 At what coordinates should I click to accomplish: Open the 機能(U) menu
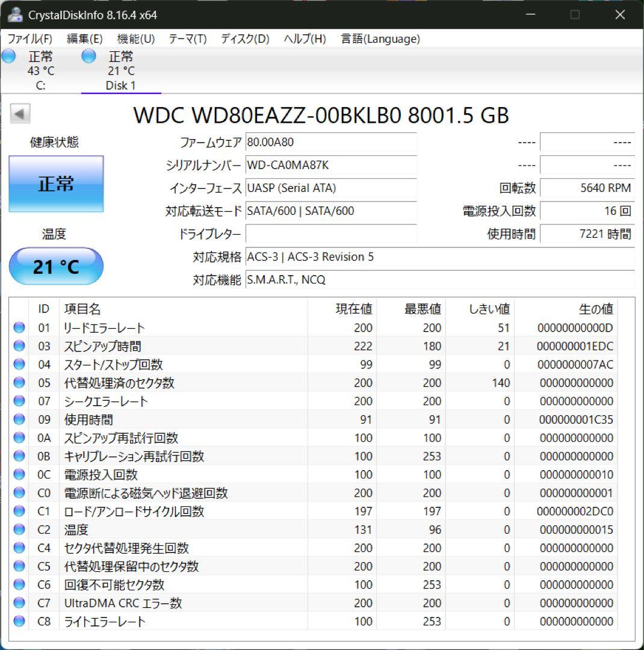[x=135, y=39]
